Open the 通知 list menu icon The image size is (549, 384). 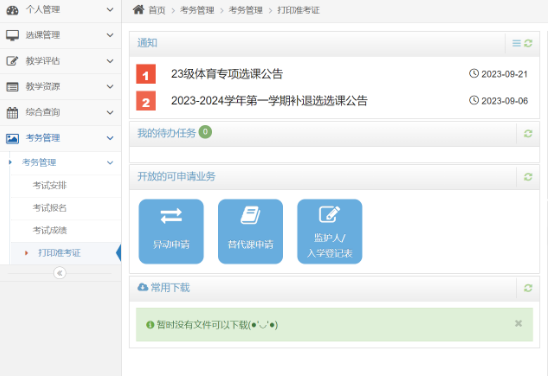516,43
